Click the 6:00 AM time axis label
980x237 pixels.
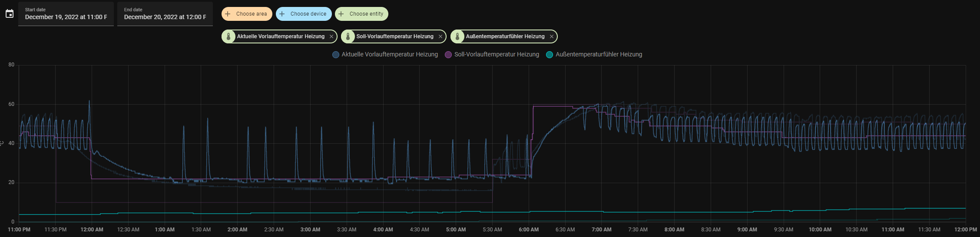click(x=529, y=230)
